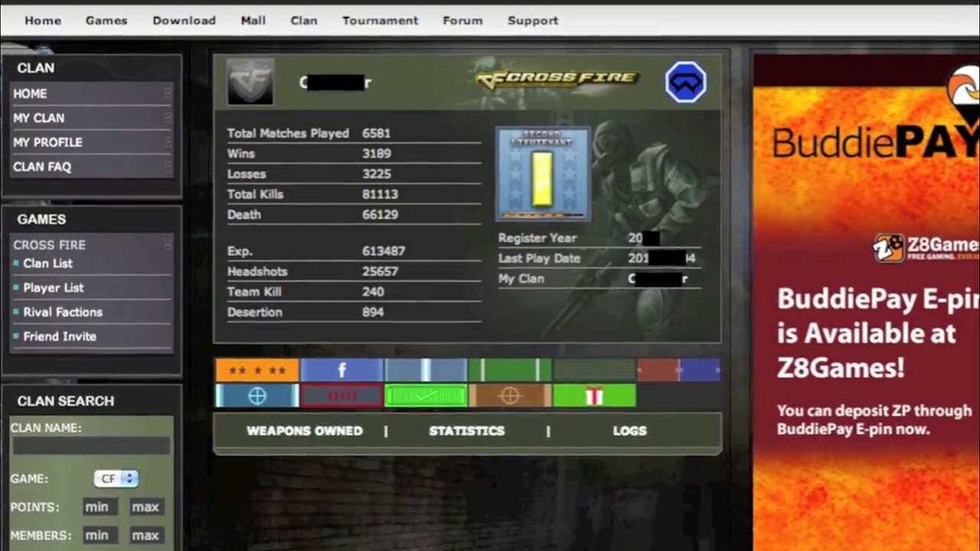The width and height of the screenshot is (980, 551).
Task: Click the POINTS max field
Action: pyautogui.click(x=145, y=507)
